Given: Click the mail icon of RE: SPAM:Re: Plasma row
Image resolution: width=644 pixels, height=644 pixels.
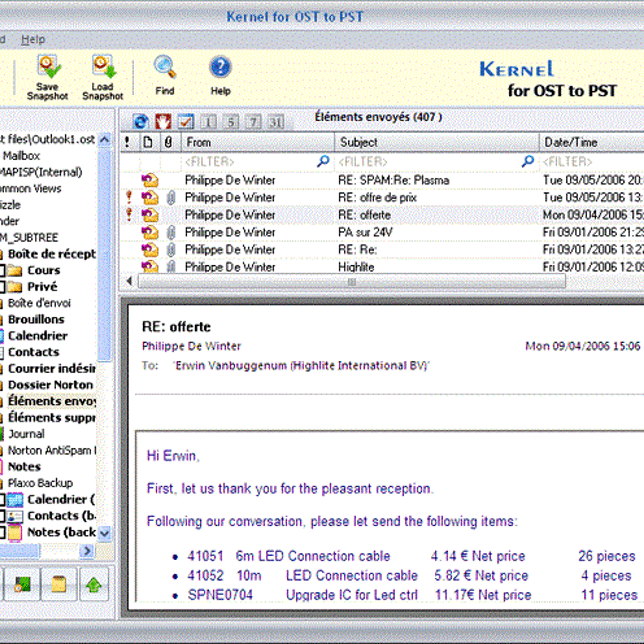Looking at the screenshot, I should (x=150, y=180).
